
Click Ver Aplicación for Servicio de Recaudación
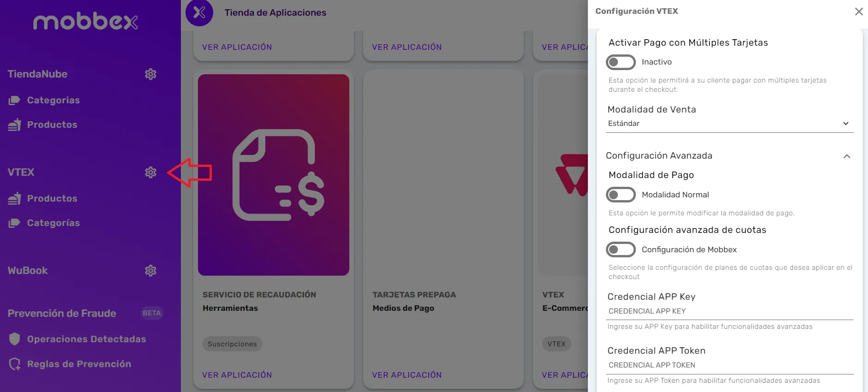(x=237, y=375)
